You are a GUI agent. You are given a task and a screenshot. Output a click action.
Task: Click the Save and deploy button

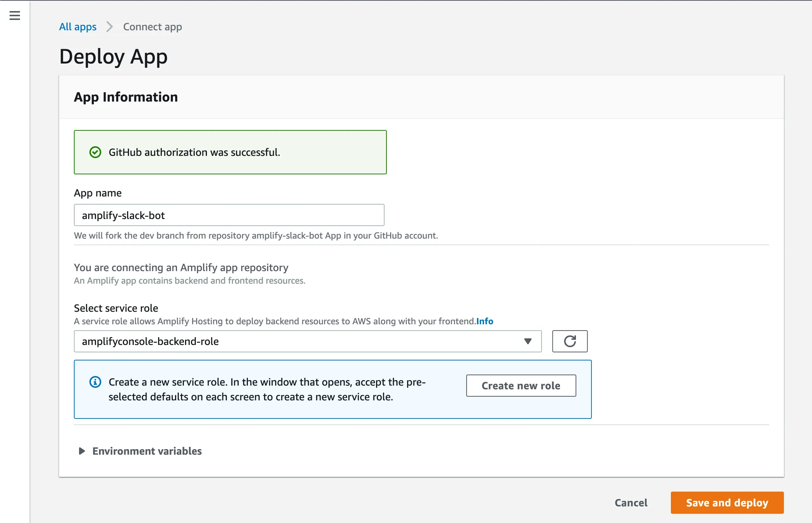tap(727, 503)
